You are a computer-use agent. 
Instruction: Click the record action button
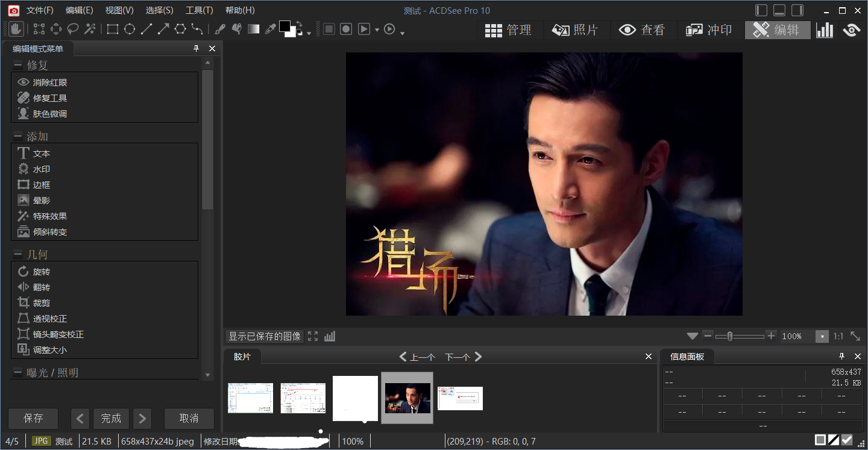coord(345,29)
